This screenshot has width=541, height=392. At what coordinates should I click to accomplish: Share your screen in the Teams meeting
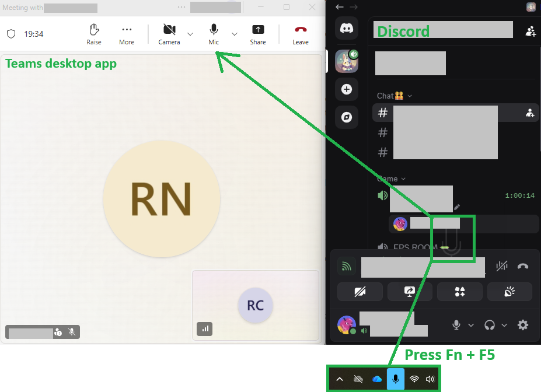pyautogui.click(x=258, y=34)
